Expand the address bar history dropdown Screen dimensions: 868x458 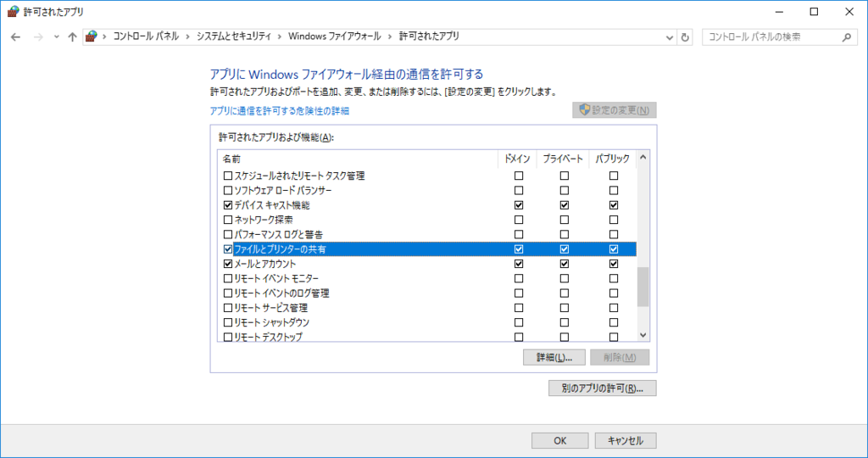click(670, 37)
